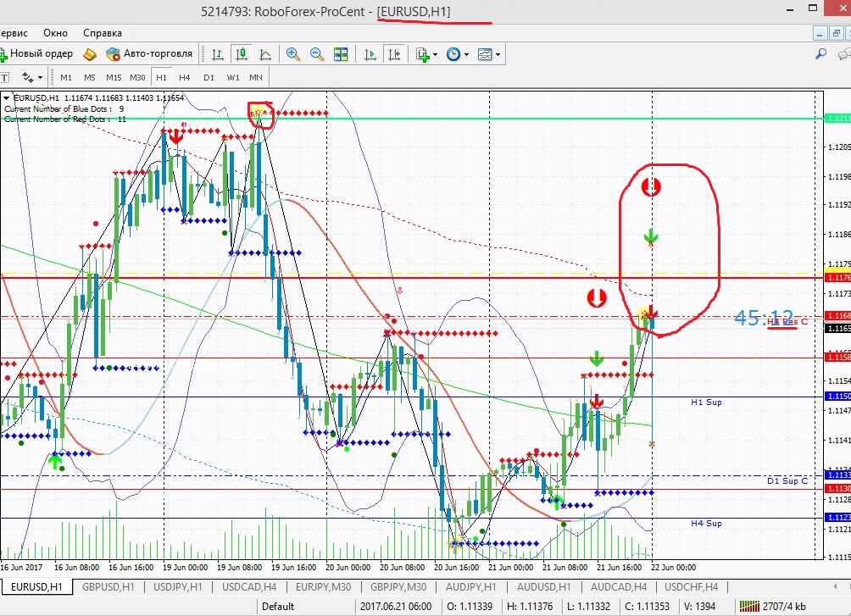Click the Current Number of Blue Dots text
This screenshot has height=616, width=851.
click(x=64, y=108)
